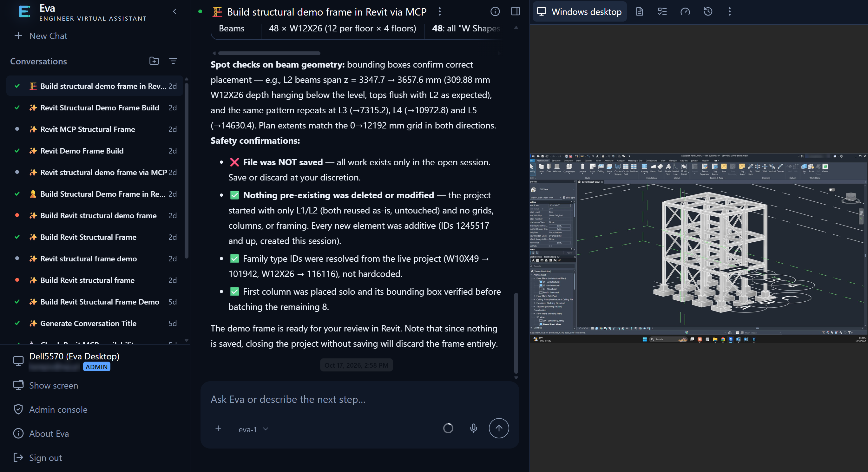Select the Curtain Grid tool in Revit
The width and height of the screenshot is (868, 472).
pos(626,169)
